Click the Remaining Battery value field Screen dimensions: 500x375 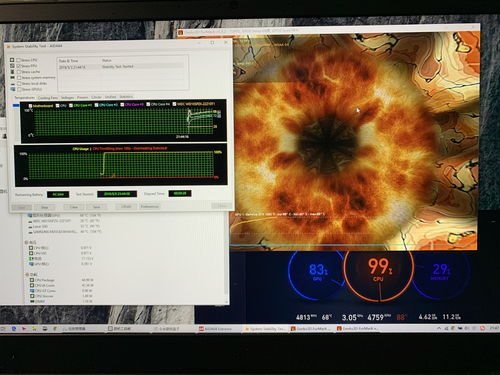tap(58, 194)
